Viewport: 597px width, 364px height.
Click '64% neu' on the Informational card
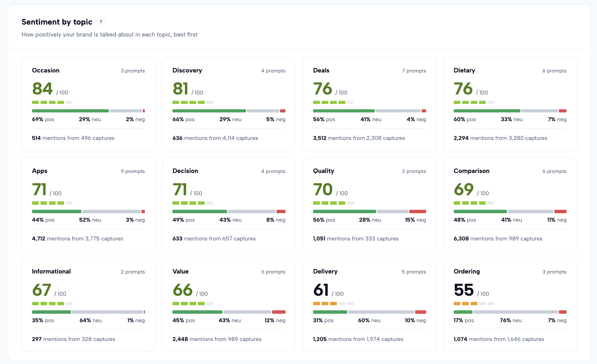(91, 320)
